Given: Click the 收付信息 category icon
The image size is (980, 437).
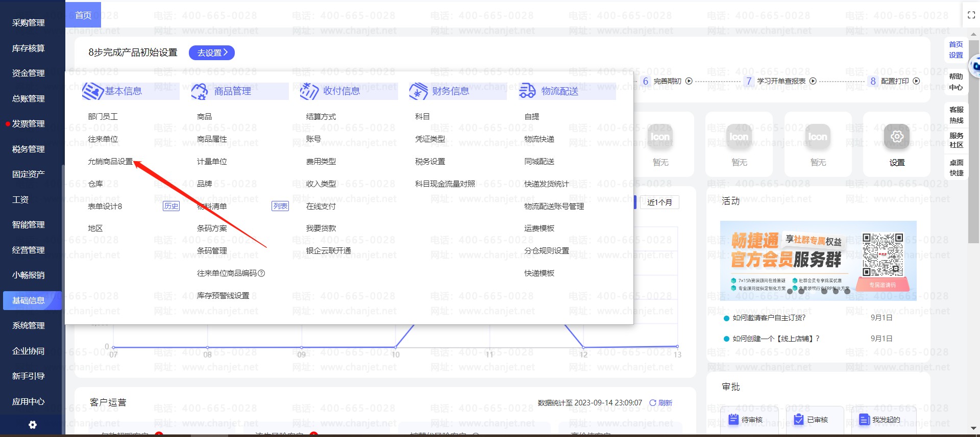Looking at the screenshot, I should (309, 91).
